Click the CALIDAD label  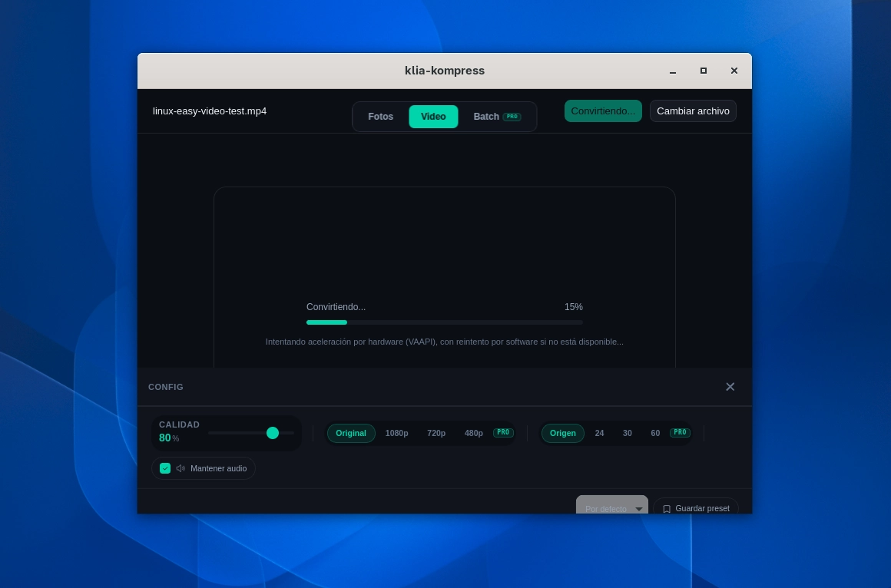coord(179,424)
